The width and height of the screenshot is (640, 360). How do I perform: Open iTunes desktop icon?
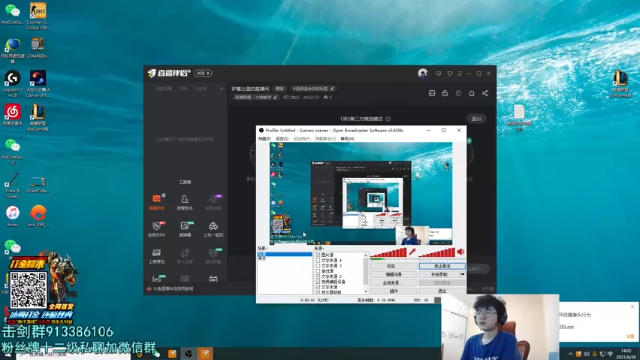tap(13, 216)
